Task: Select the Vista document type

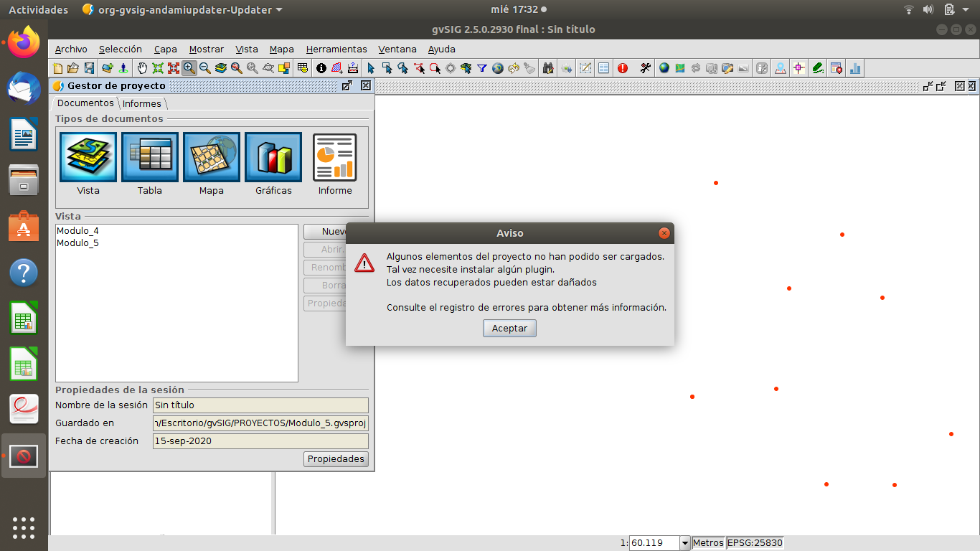Action: click(x=88, y=157)
